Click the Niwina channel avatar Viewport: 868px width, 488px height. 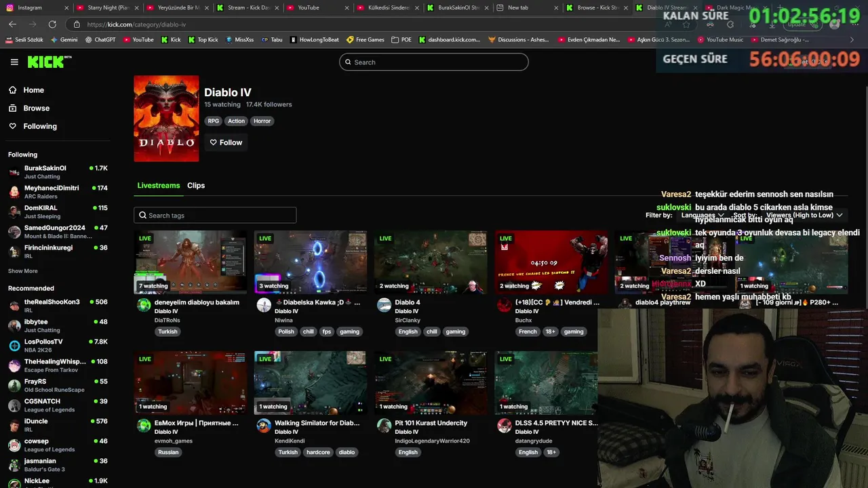click(264, 305)
